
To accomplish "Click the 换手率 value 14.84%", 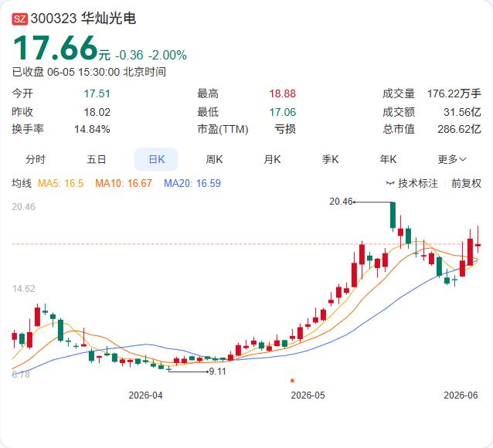I will tap(92, 129).
